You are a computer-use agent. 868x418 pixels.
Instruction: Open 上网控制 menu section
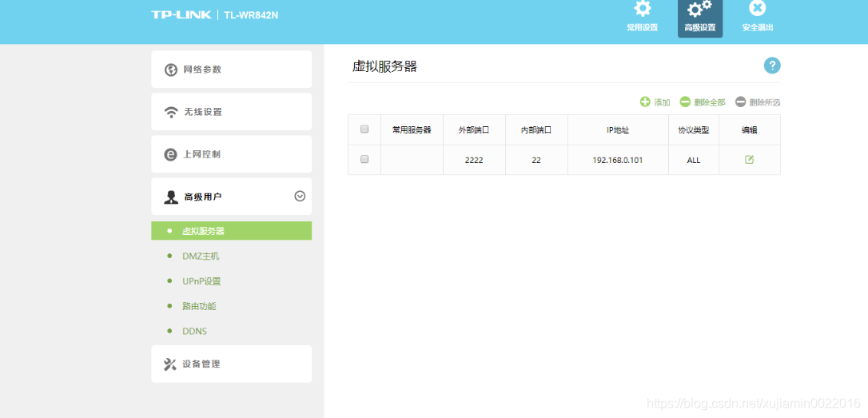pos(232,154)
